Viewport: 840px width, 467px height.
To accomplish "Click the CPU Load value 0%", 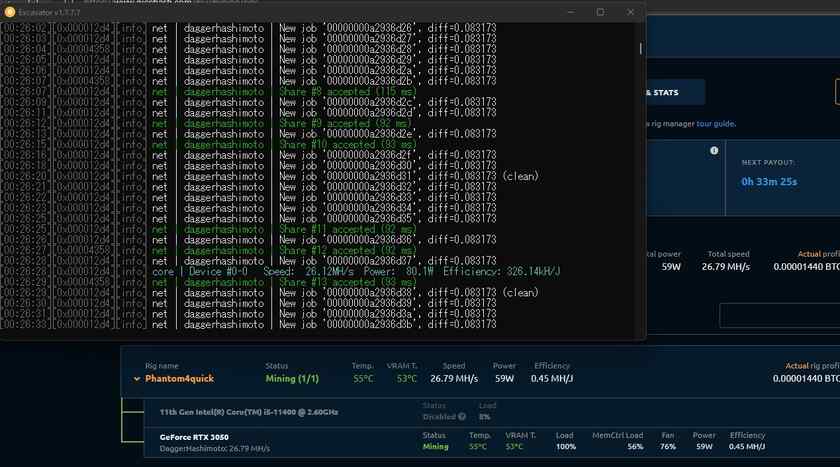I will point(484,417).
